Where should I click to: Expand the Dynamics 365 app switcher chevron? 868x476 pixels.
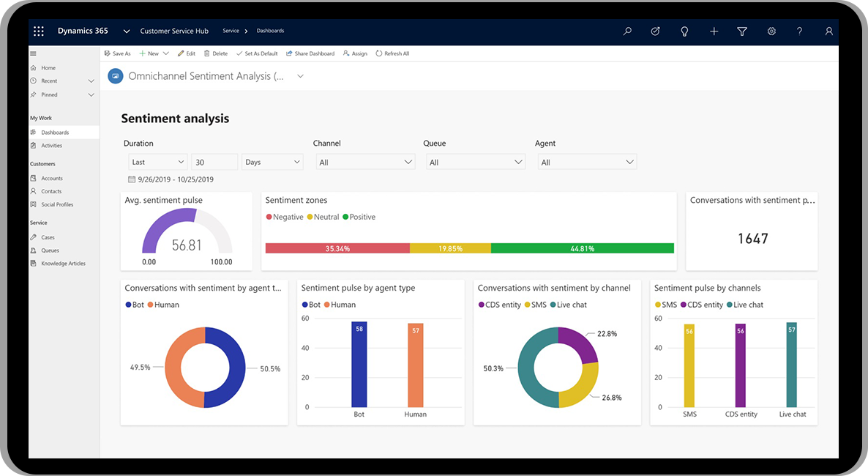(126, 31)
